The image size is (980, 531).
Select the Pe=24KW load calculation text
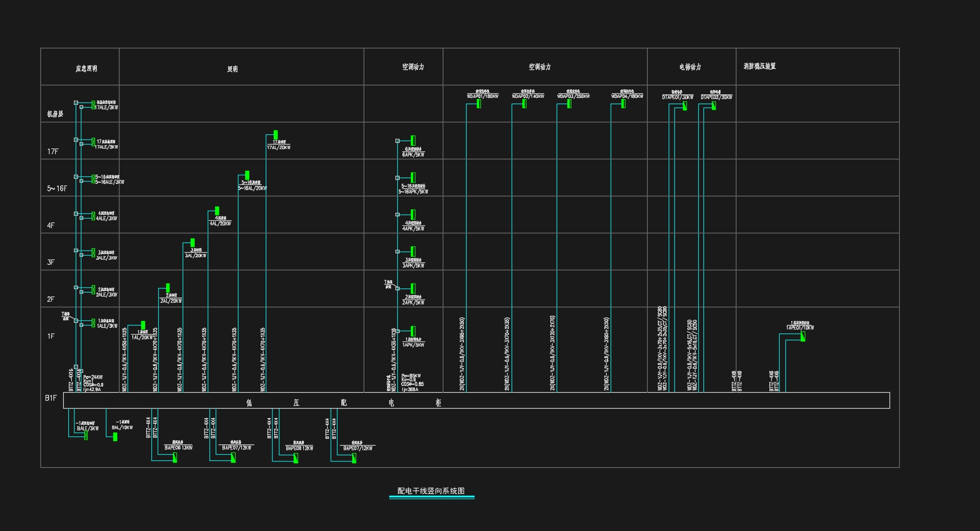coord(93,377)
